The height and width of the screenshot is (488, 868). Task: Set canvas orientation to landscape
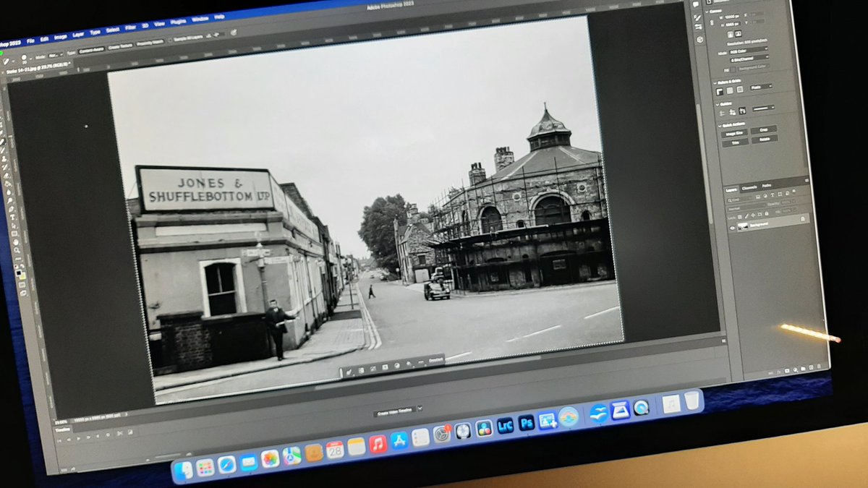pos(739,34)
